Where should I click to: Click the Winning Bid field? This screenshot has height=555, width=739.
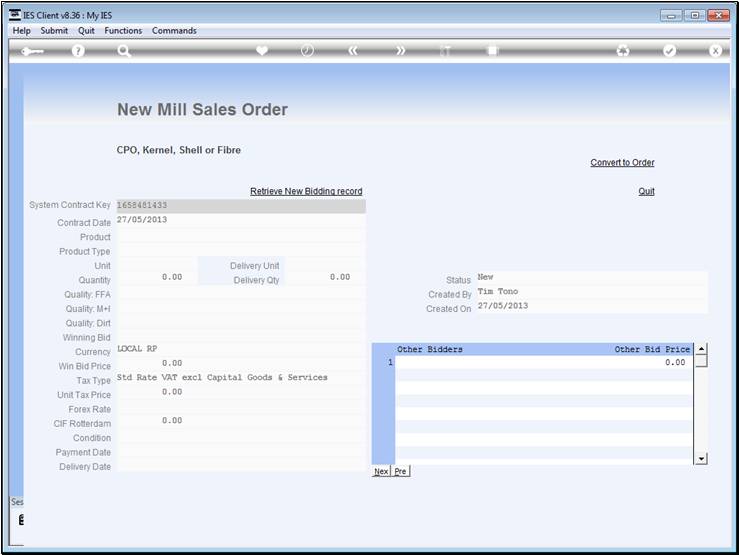[241, 335]
